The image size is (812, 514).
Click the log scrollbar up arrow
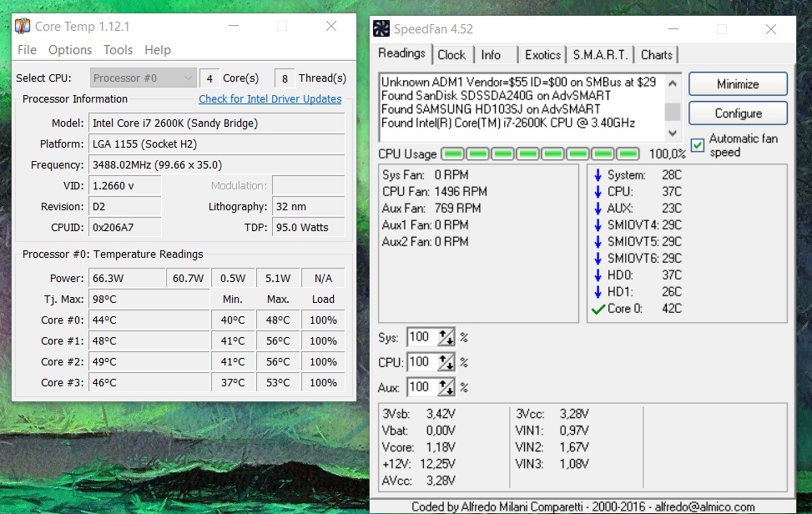(x=672, y=83)
